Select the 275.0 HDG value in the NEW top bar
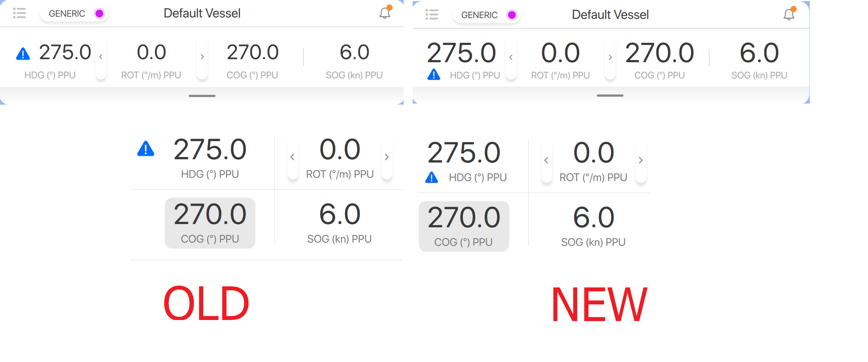868x362 pixels. click(461, 53)
